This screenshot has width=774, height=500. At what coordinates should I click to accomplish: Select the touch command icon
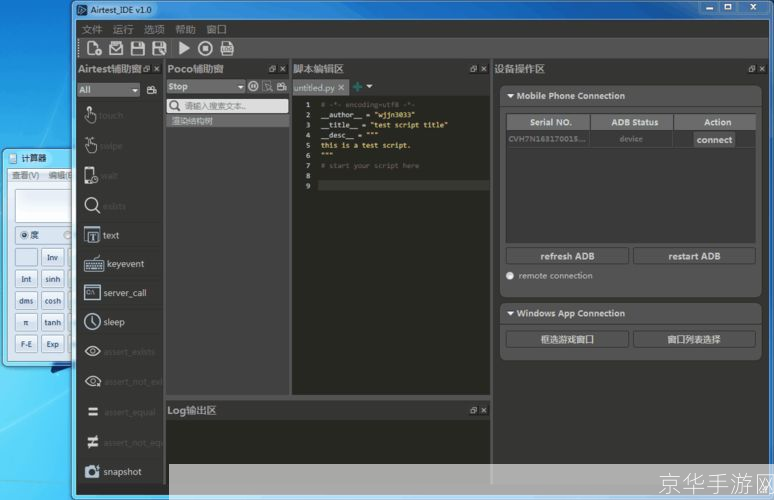coord(90,115)
